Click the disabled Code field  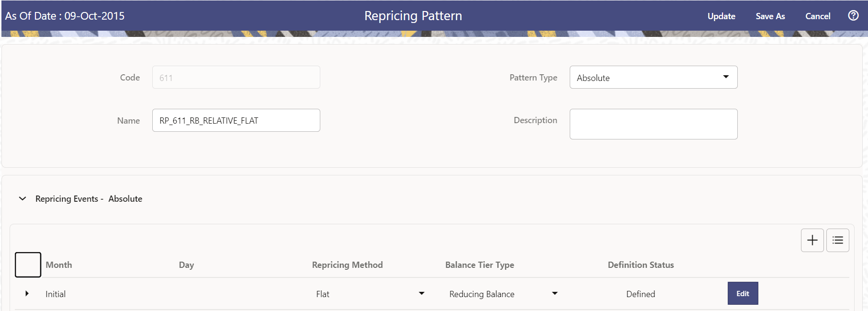point(236,78)
